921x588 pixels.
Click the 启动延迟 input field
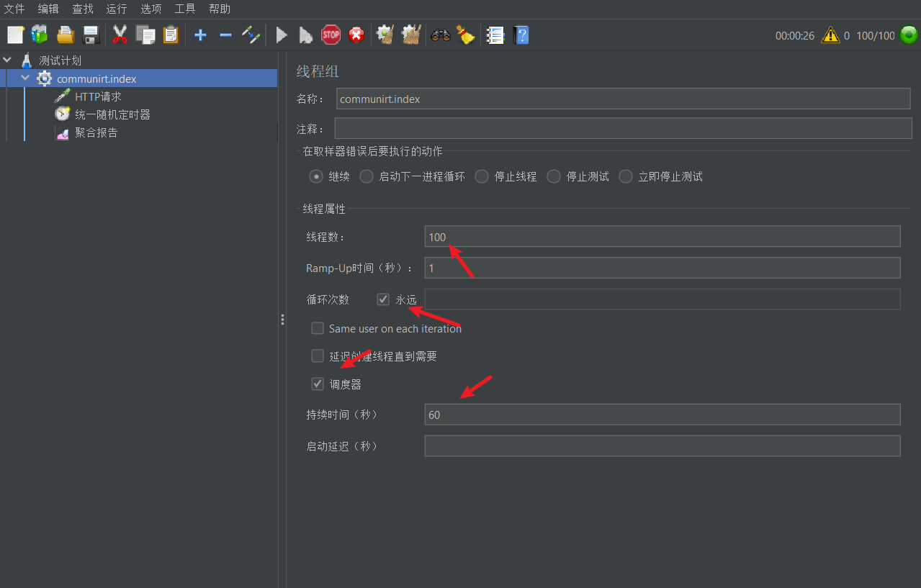coord(662,445)
